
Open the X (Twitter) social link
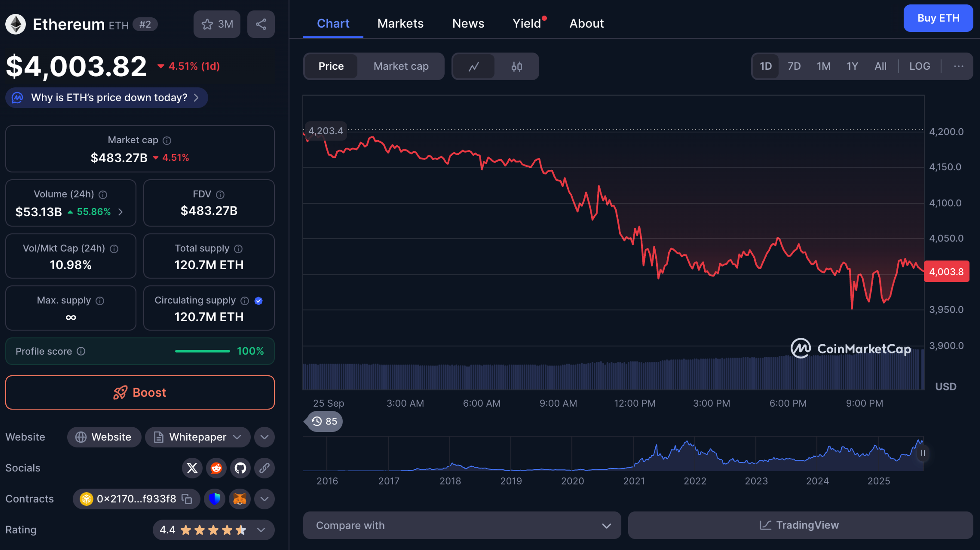pos(192,468)
